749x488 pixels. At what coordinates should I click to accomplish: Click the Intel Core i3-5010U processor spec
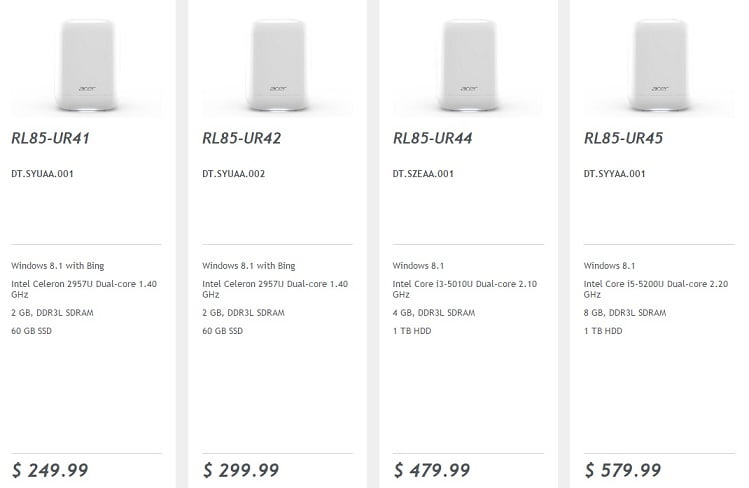click(465, 289)
